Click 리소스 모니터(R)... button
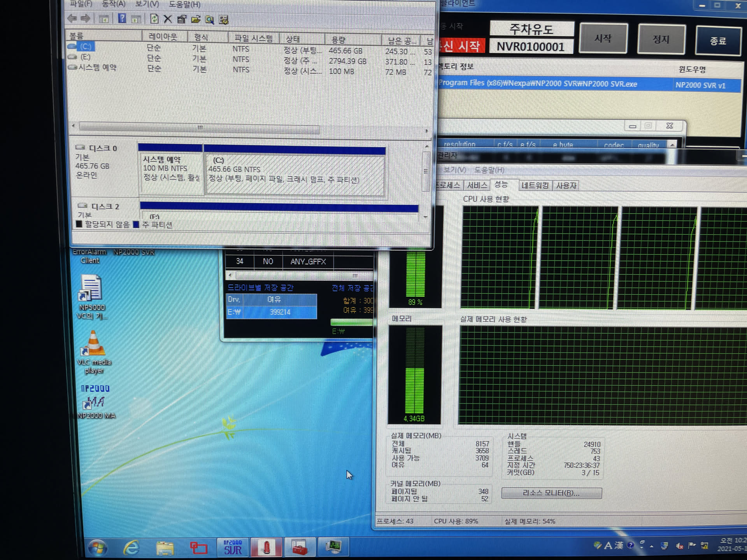Viewport: 747px width, 560px height. click(x=551, y=493)
